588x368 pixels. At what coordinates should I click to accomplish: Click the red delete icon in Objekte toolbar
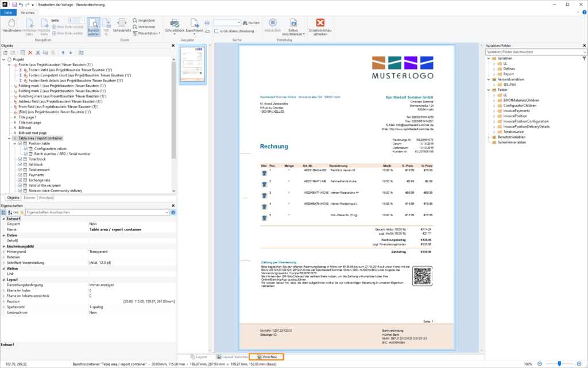tap(30, 52)
